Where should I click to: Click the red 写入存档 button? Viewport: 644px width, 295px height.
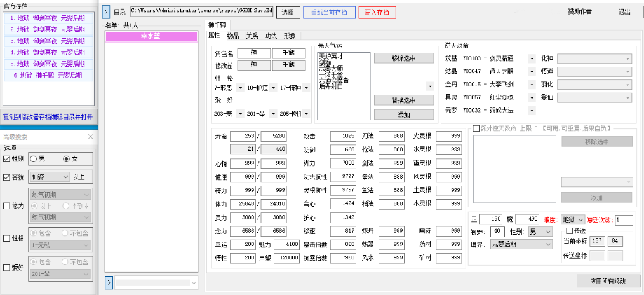click(377, 12)
